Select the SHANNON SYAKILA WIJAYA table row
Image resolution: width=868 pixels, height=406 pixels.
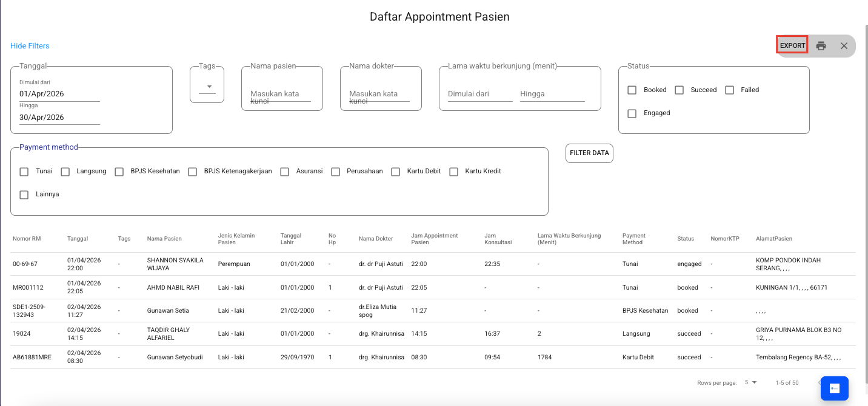(x=175, y=264)
